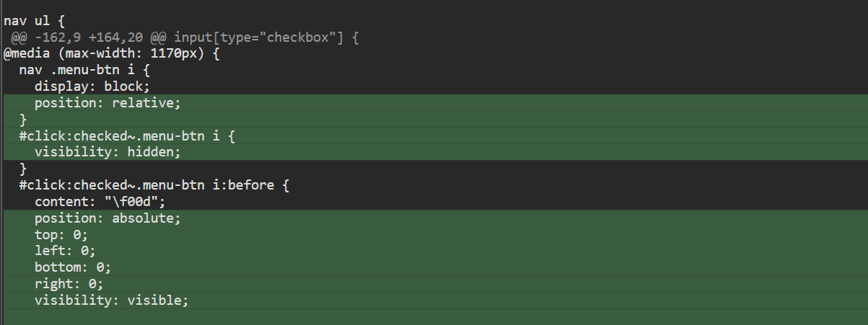Screen dimensions: 868x325
Task: Click the empty added line at bottom
Action: tap(433, 316)
